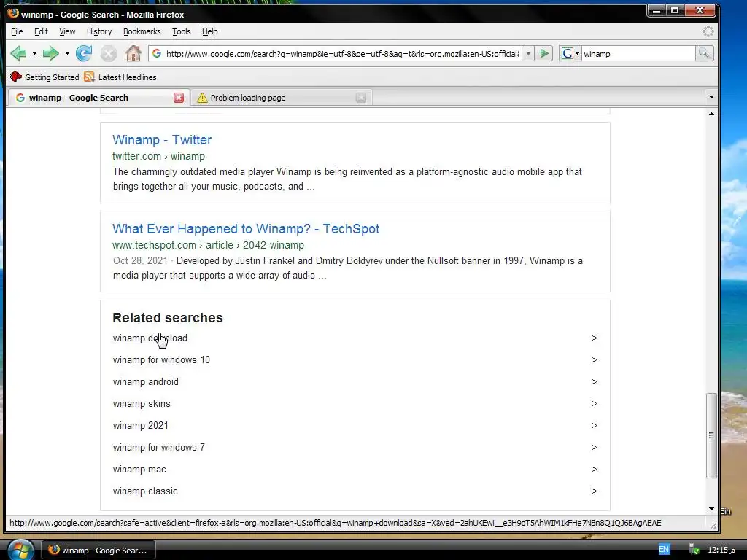Image resolution: width=747 pixels, height=560 pixels.
Task: Open the address bar URL history dropdown
Action: 528,54
